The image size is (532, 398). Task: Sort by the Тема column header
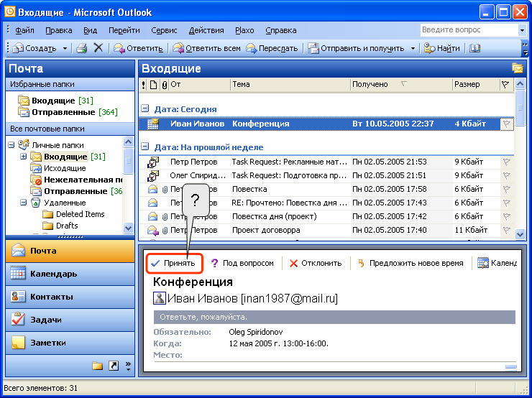(290, 85)
